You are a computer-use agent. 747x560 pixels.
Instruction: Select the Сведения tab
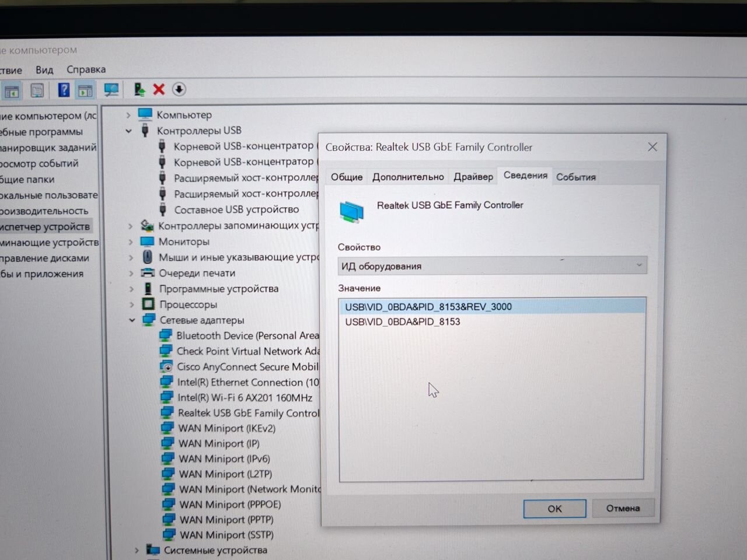(x=525, y=175)
